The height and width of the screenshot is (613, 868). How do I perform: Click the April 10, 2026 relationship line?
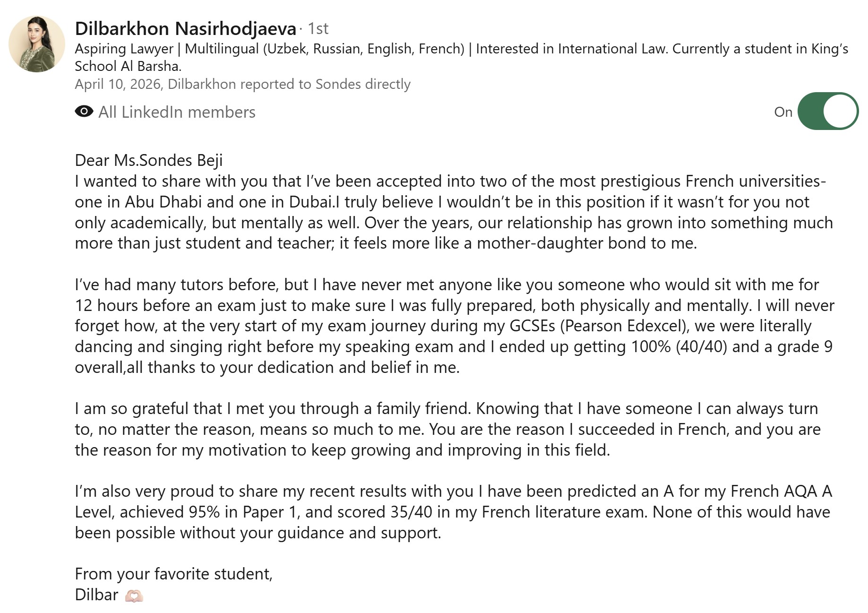(x=242, y=84)
